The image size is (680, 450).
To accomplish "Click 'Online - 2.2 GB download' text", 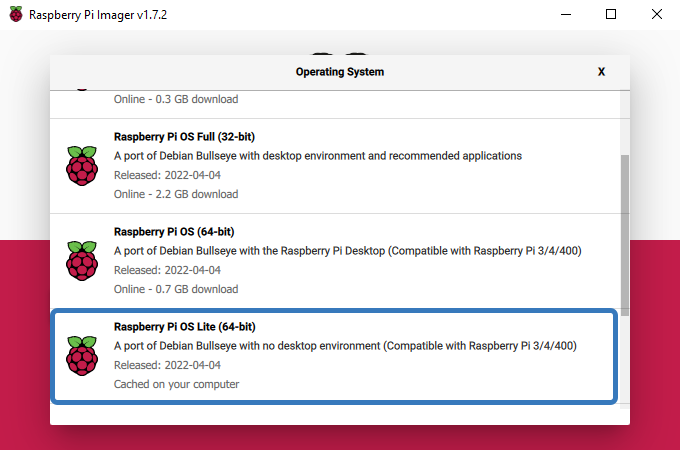I will point(176,194).
